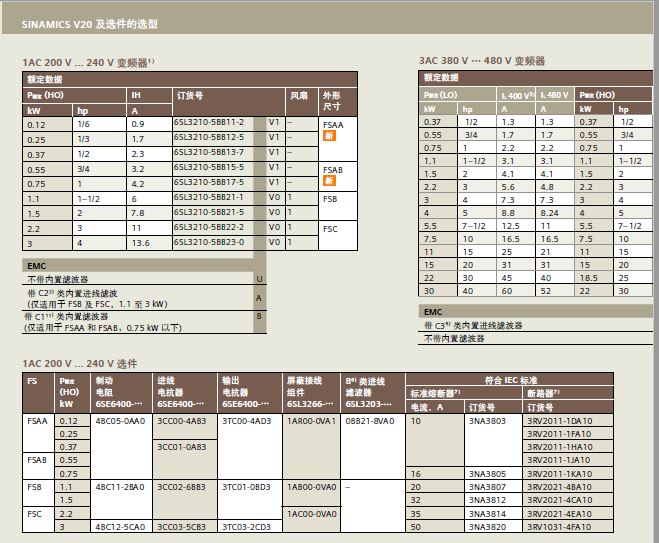Select order number 6SL3210-5BB12-5
Screen dimensions: 659x543
tap(209, 137)
